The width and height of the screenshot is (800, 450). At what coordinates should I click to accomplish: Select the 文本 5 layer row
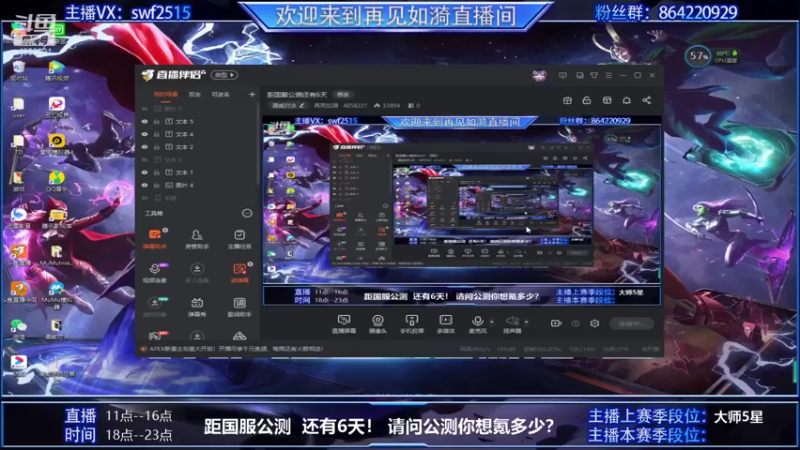click(x=199, y=121)
